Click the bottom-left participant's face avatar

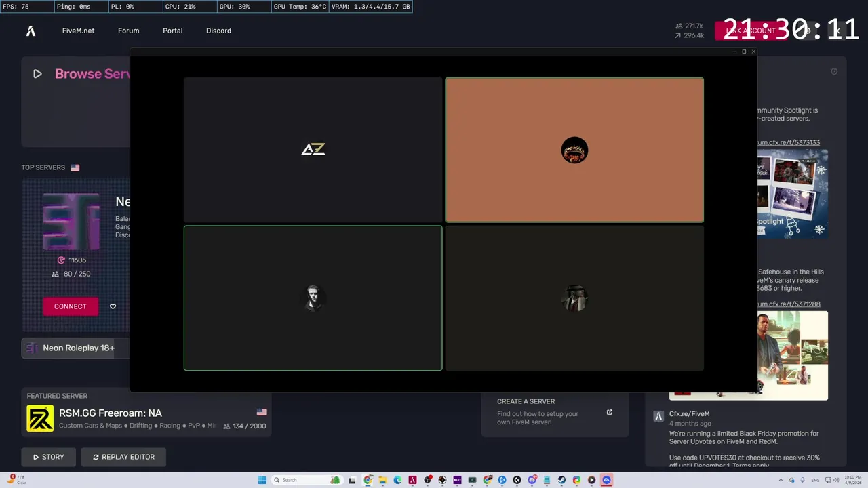(x=313, y=298)
